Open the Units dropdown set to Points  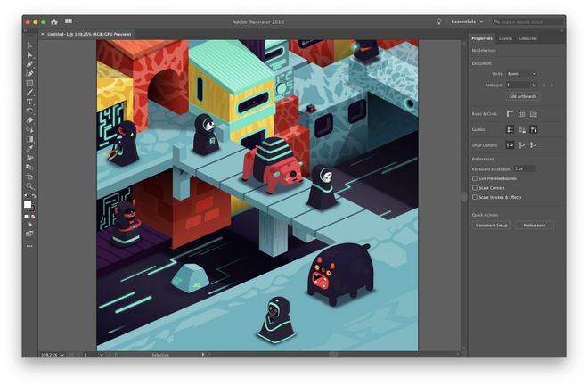pos(521,74)
